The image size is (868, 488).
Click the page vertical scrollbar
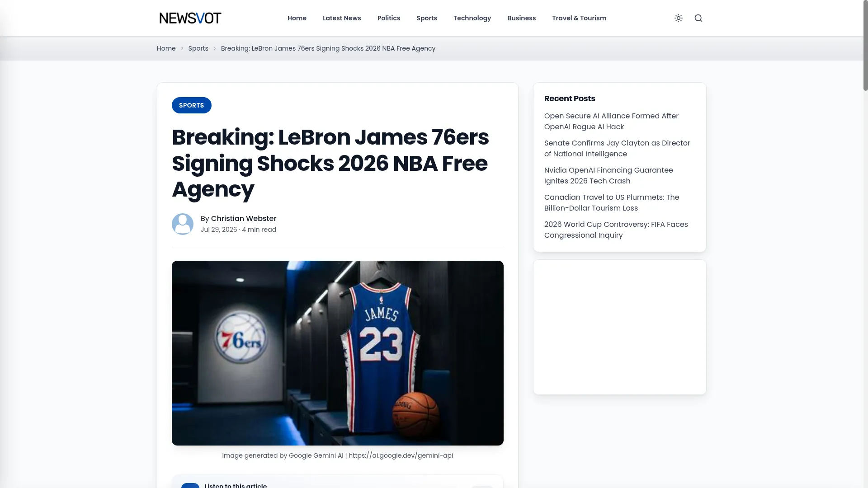865,45
